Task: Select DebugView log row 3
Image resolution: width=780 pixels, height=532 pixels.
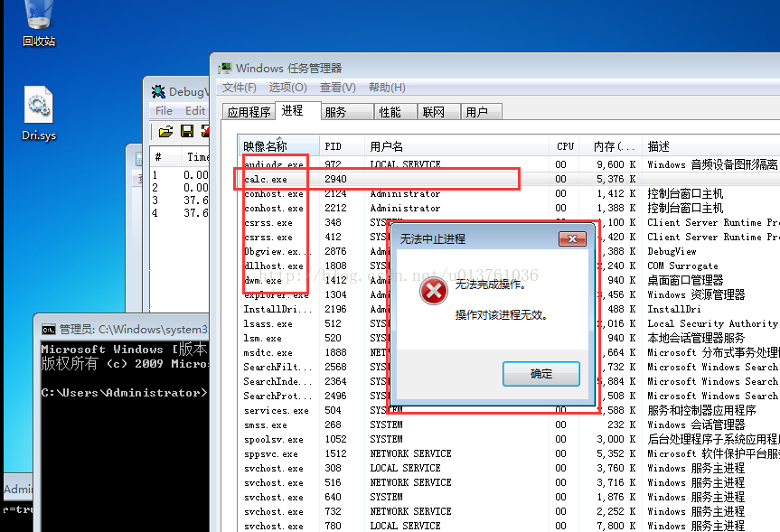Action: 180,200
